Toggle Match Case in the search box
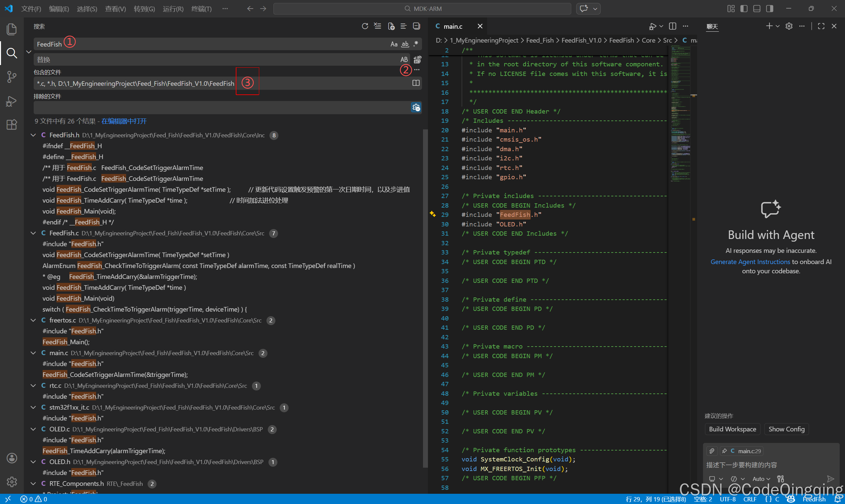The width and height of the screenshot is (845, 504). 394,44
